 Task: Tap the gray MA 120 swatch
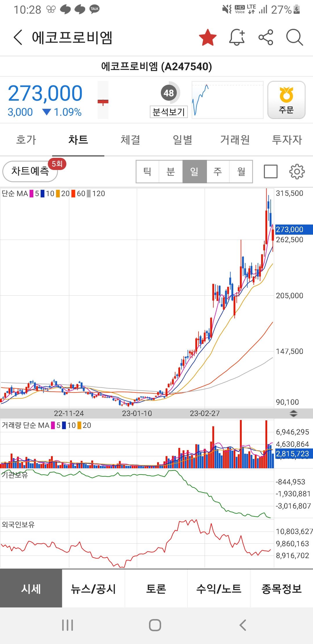pyautogui.click(x=89, y=193)
